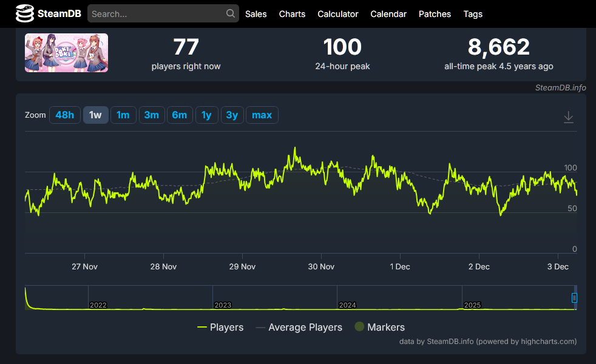Click the game header thumbnail image
Image resolution: width=596 pixels, height=364 pixels.
tap(67, 53)
